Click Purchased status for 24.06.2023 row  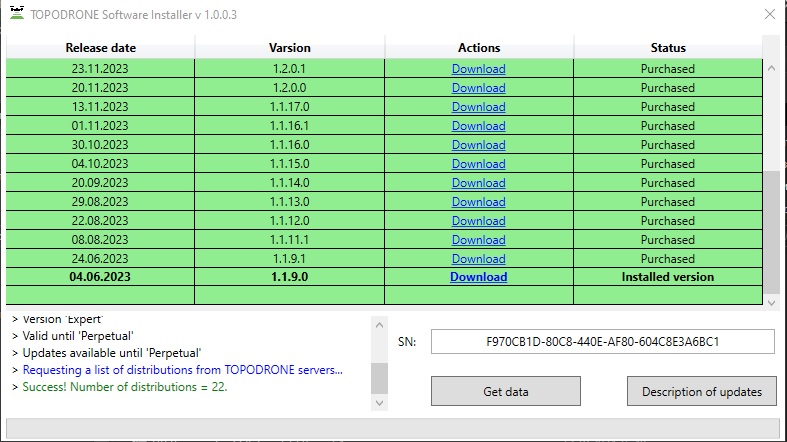pyautogui.click(x=668, y=259)
